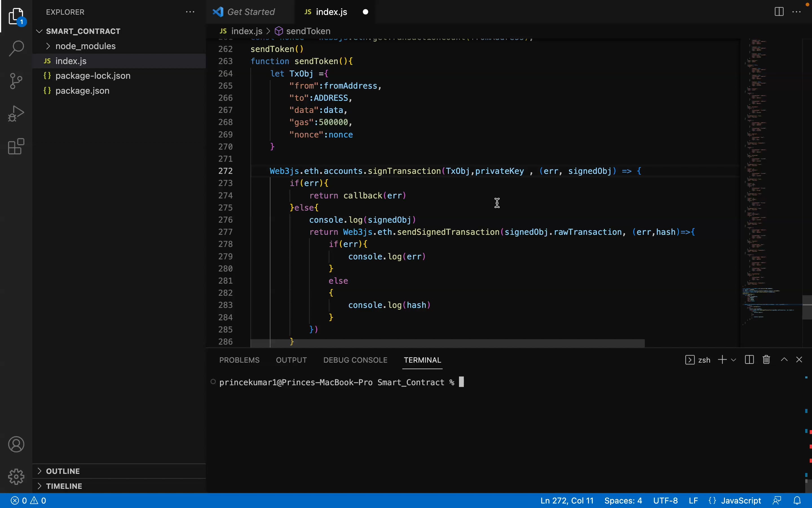Click the errors count in status bar
This screenshot has width=812, height=508.
[x=19, y=501]
